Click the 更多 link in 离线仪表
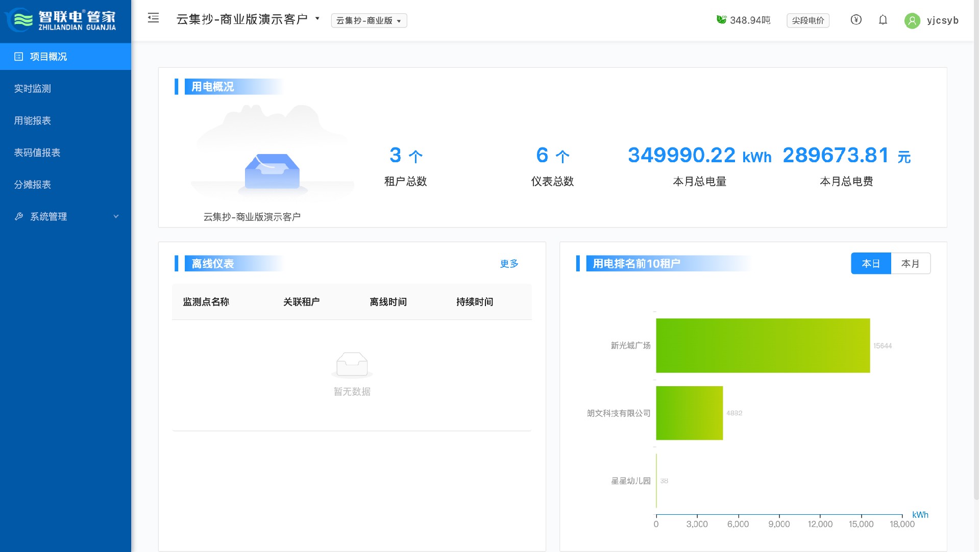Viewport: 980px width, 552px height. click(509, 264)
